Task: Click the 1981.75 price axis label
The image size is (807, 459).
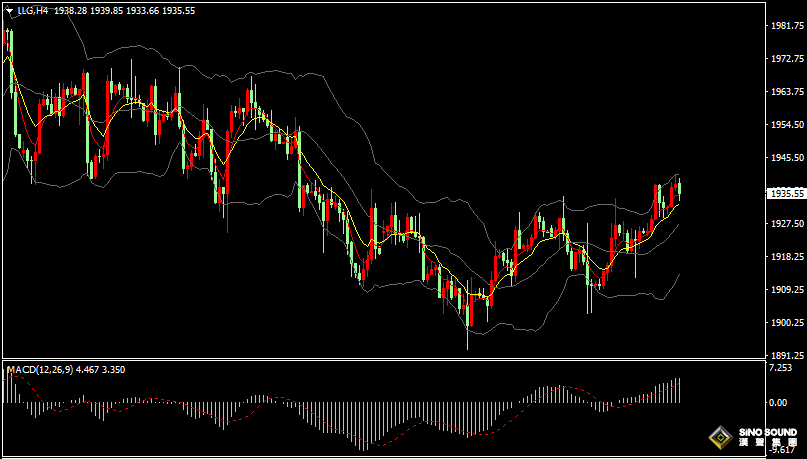Action: coord(783,26)
